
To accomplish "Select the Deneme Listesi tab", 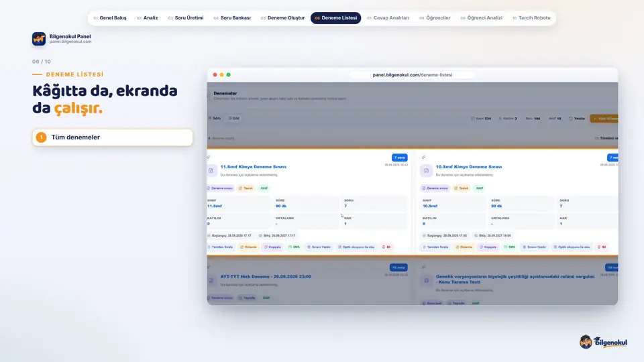I will click(x=335, y=18).
